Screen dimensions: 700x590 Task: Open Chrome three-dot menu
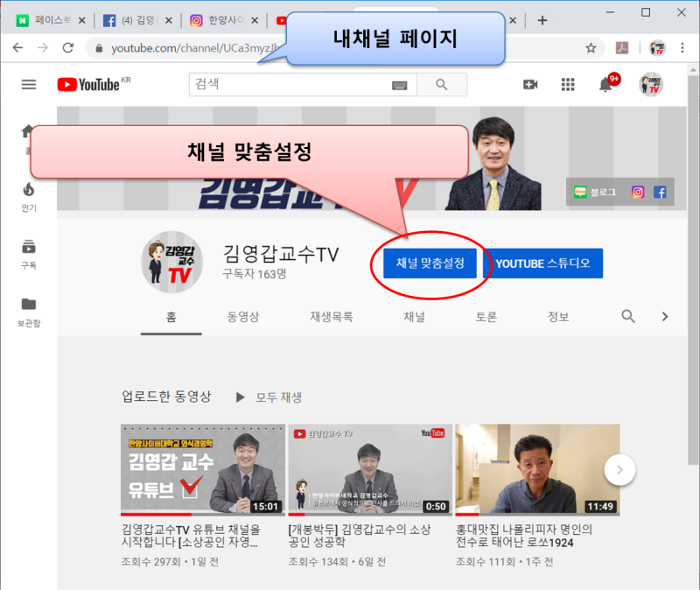point(682,48)
